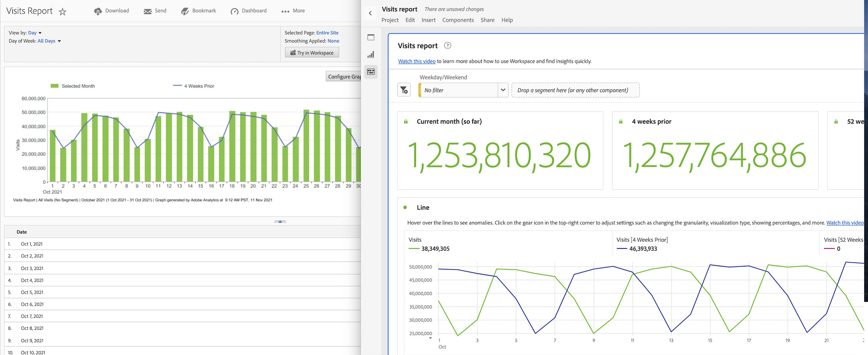
Task: Open the Components menu
Action: coord(458,20)
